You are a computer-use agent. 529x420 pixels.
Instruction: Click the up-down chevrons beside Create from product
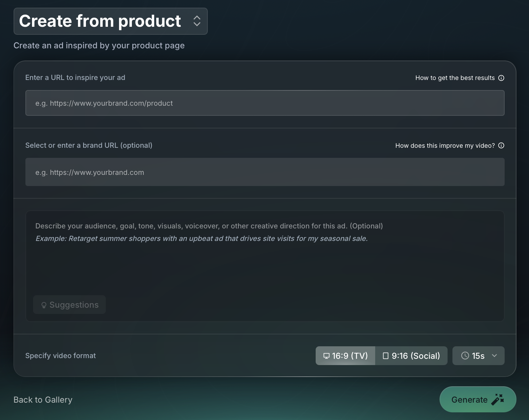click(197, 21)
